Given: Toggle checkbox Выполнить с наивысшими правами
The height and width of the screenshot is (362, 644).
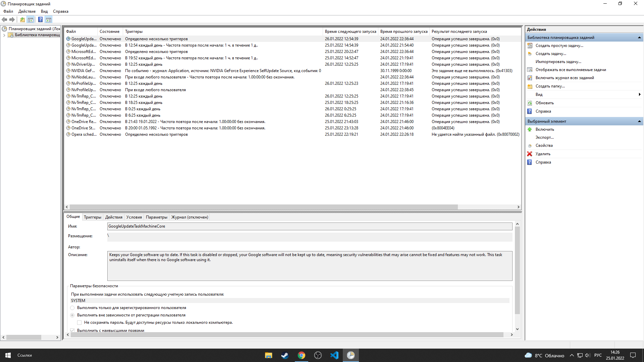Looking at the screenshot, I should click(72, 330).
